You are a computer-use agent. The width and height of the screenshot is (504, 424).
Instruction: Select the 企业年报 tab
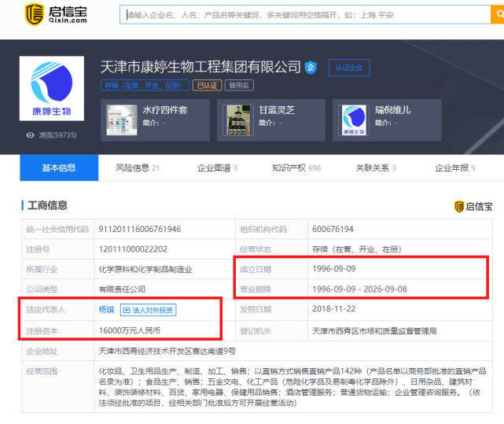[x=455, y=168]
